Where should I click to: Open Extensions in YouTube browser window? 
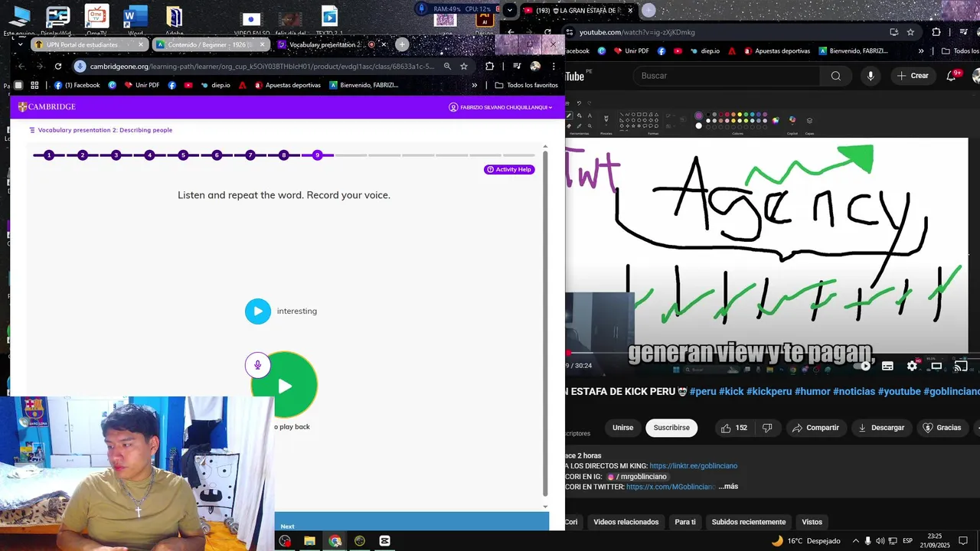[936, 32]
